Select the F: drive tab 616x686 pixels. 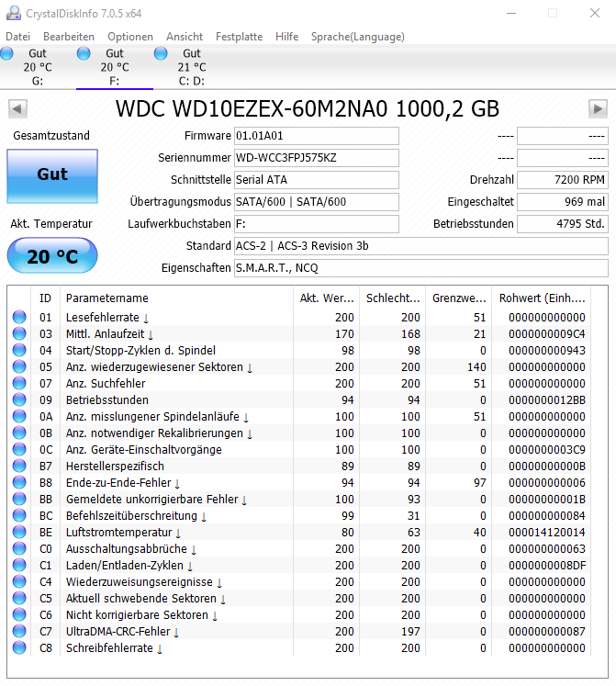coord(115,67)
